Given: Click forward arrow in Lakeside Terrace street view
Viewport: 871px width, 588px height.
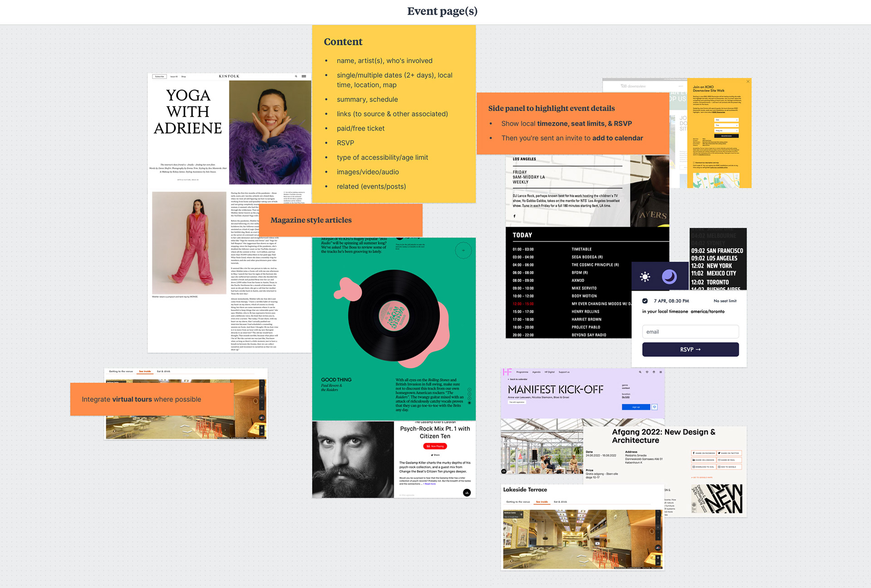Looking at the screenshot, I should pos(582,556).
